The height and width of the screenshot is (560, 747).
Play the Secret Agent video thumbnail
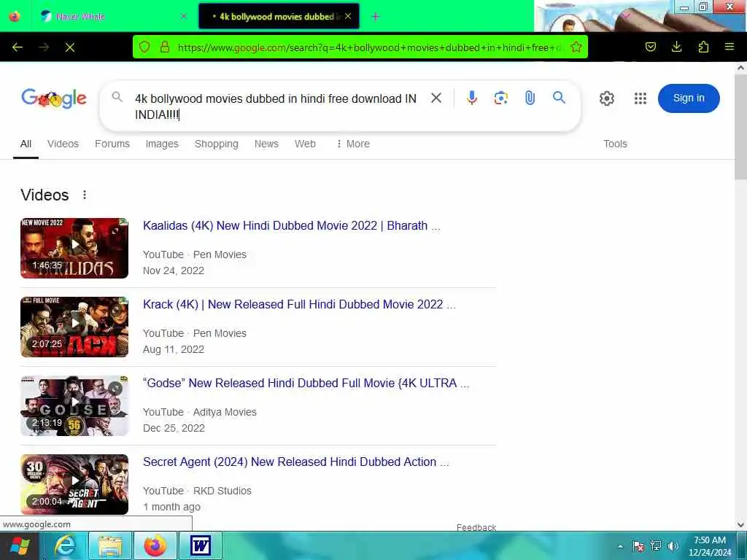74,484
